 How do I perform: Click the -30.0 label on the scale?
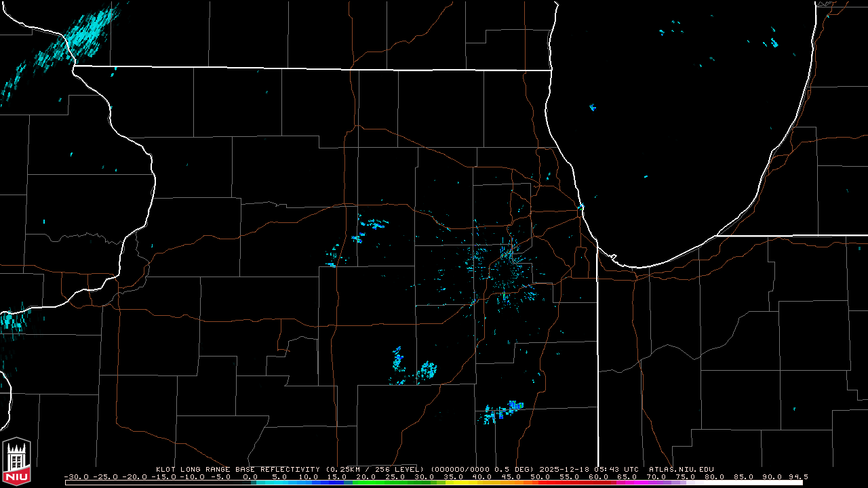76,476
